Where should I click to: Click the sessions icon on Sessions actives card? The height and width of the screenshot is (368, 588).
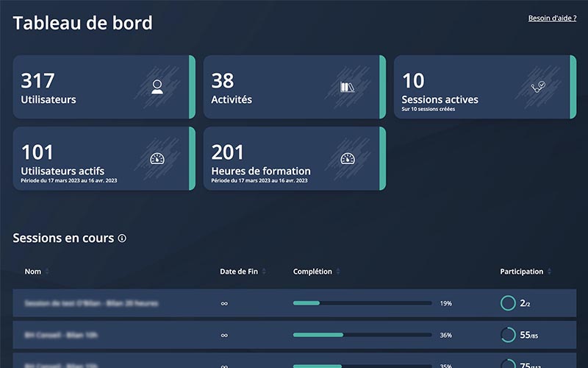point(538,87)
